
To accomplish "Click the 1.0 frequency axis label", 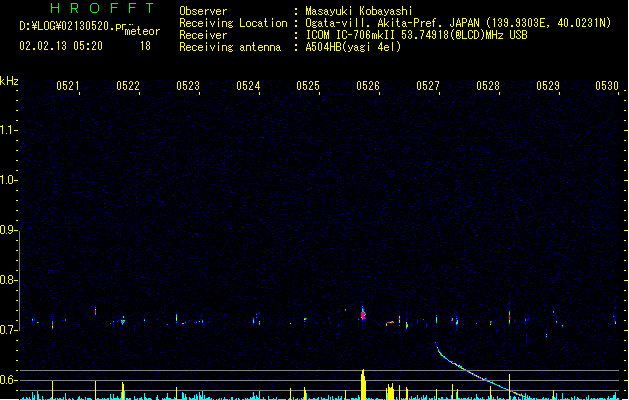I will point(7,180).
